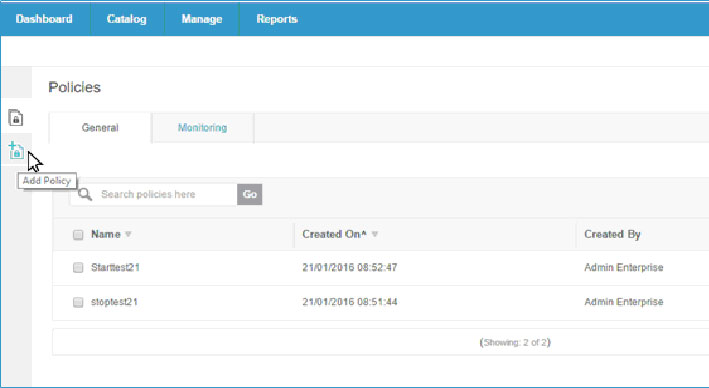Image resolution: width=709 pixels, height=388 pixels.
Task: Check the Starttest21 policy checkbox
Action: [x=78, y=267]
